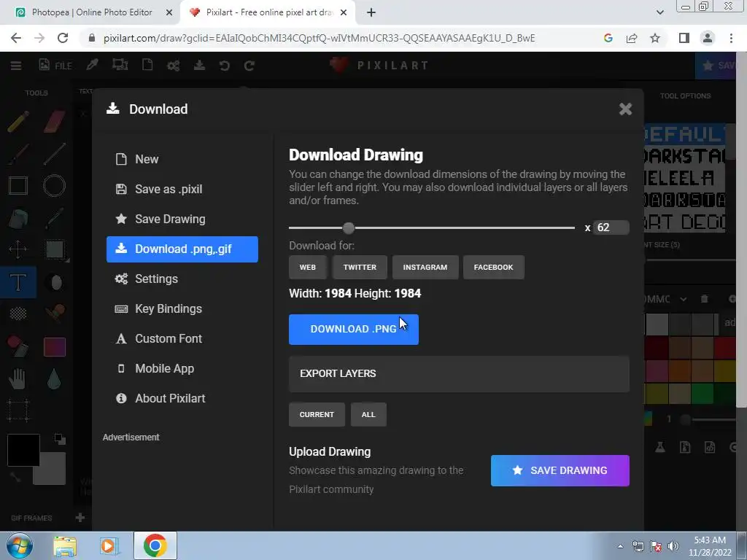The height and width of the screenshot is (560, 747).
Task: Select the Move tool with crossed arrows
Action: [18, 249]
